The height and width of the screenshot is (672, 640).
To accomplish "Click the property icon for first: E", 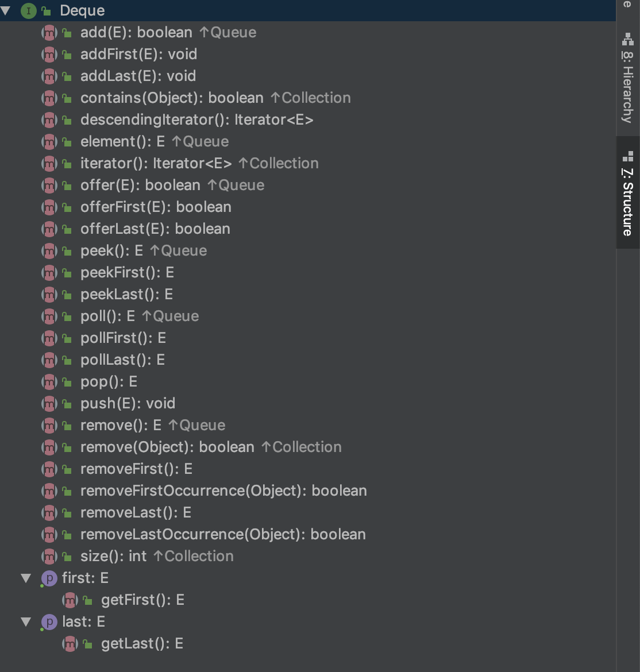I will click(49, 578).
